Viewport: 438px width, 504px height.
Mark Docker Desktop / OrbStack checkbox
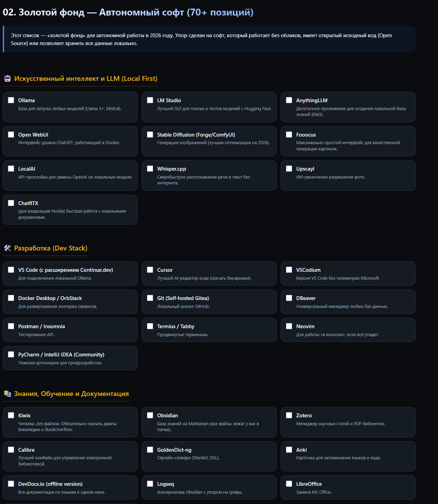(11, 298)
